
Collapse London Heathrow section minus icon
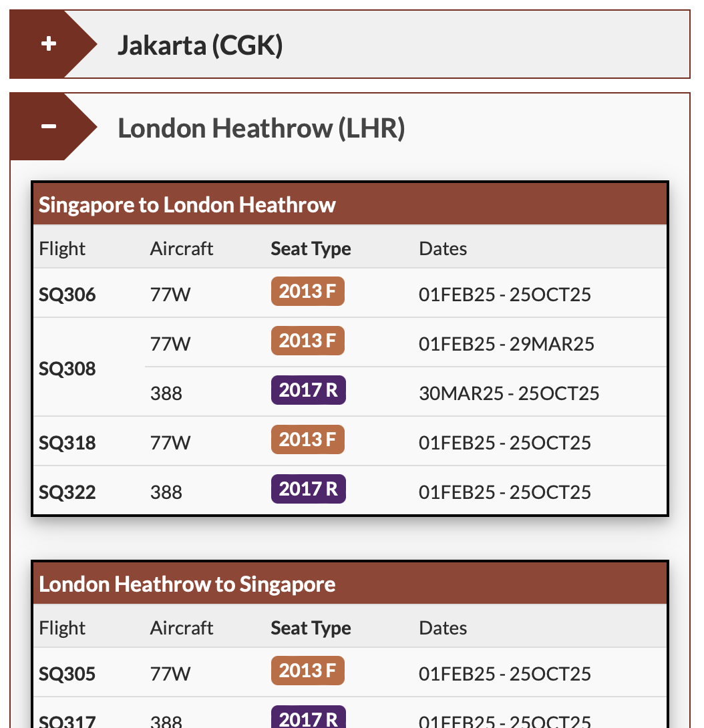[x=48, y=126]
